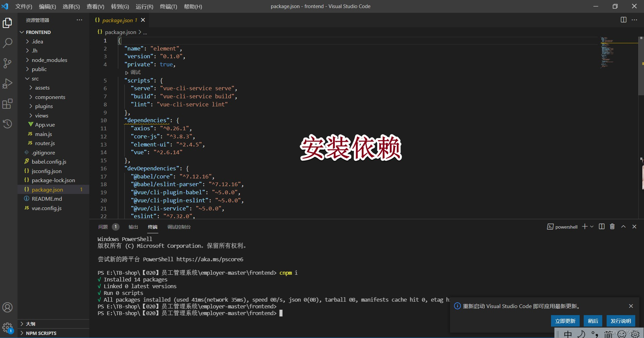Expand the public folder
The height and width of the screenshot is (338, 644).
tap(53, 69)
